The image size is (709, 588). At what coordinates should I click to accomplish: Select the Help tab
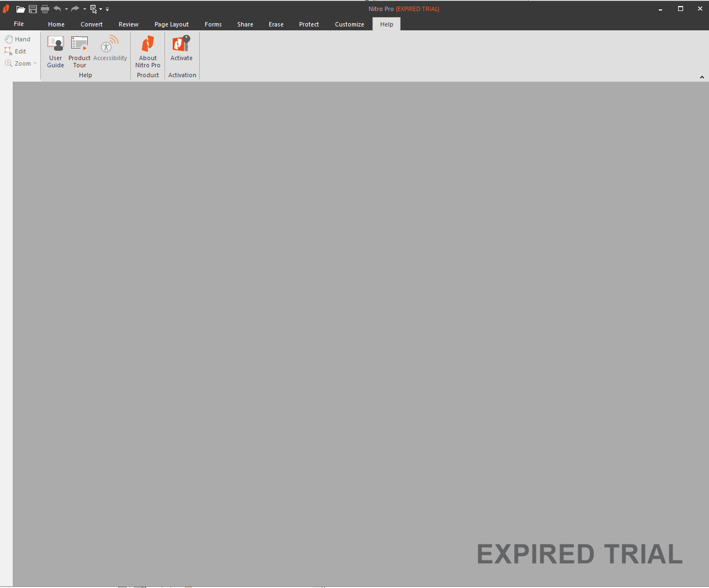coord(387,24)
